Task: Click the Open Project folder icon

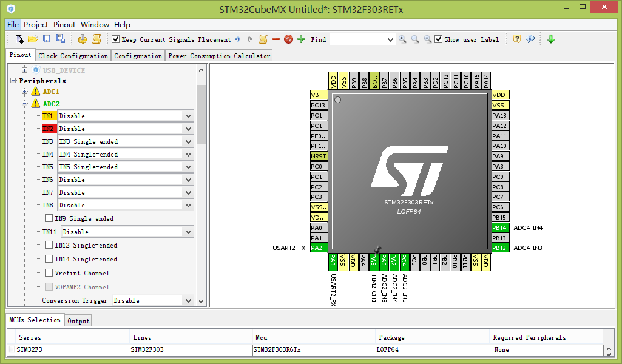Action: (33, 39)
